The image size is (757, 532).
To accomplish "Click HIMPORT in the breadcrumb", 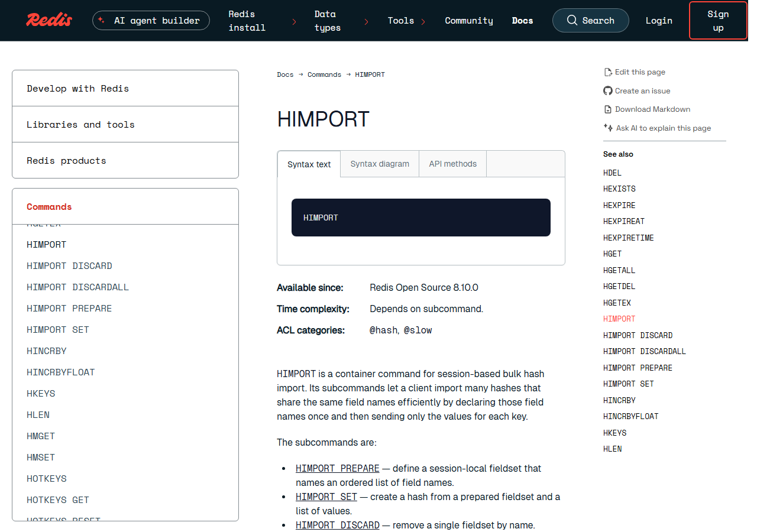I will pyautogui.click(x=370, y=74).
